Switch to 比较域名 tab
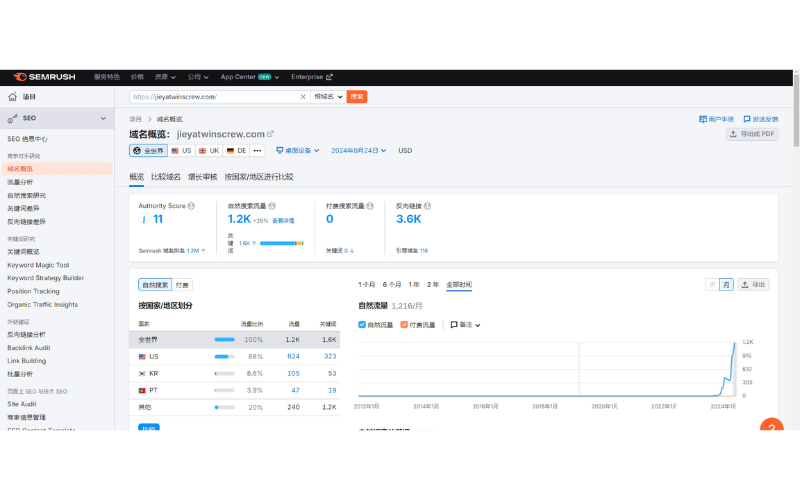 click(x=166, y=177)
